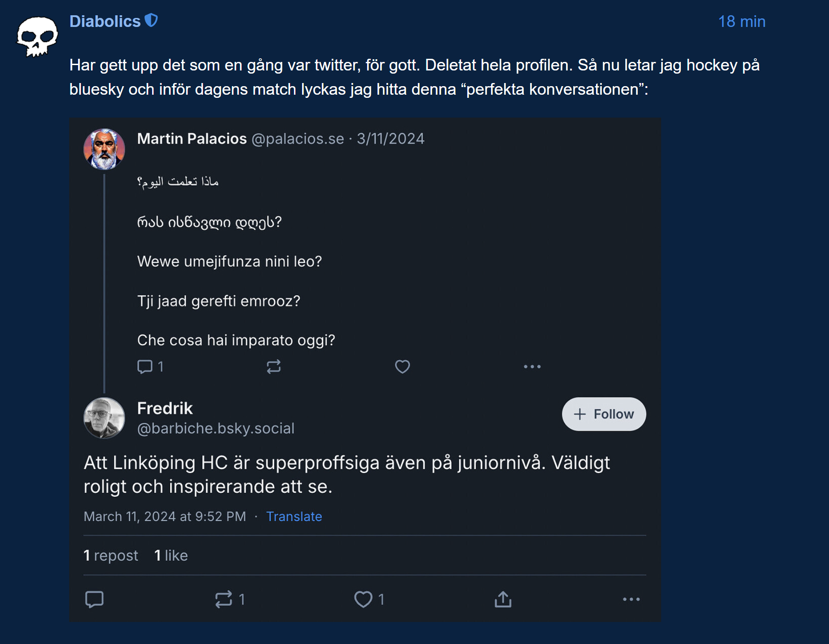Screen dimensions: 829x644
Task: Open the @barbiche.bsky.social handle
Action: tap(215, 429)
